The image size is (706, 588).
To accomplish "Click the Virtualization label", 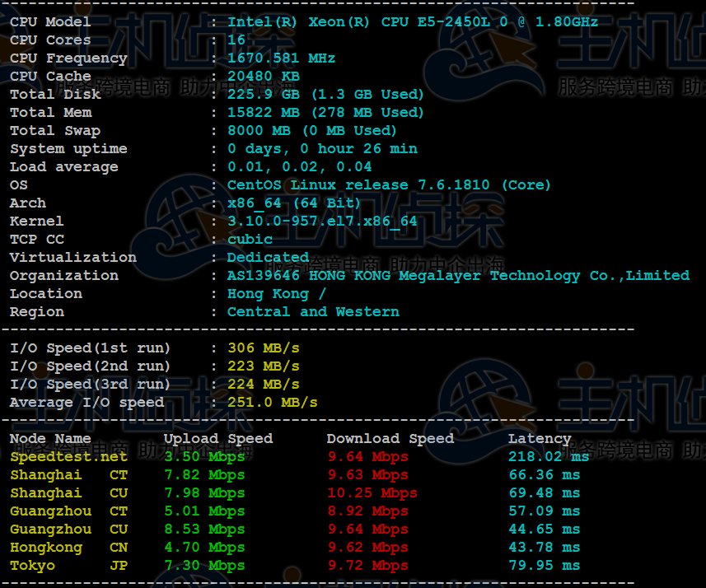I will (73, 257).
